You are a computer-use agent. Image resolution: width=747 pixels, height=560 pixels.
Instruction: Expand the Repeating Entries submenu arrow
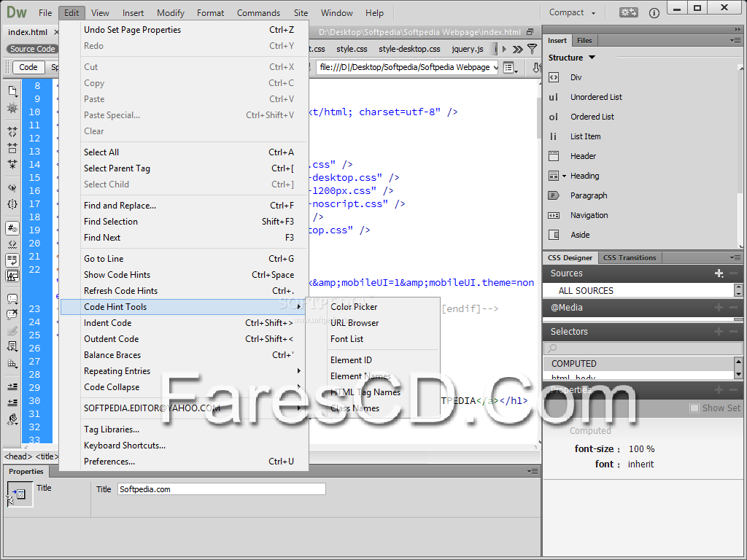coord(298,371)
